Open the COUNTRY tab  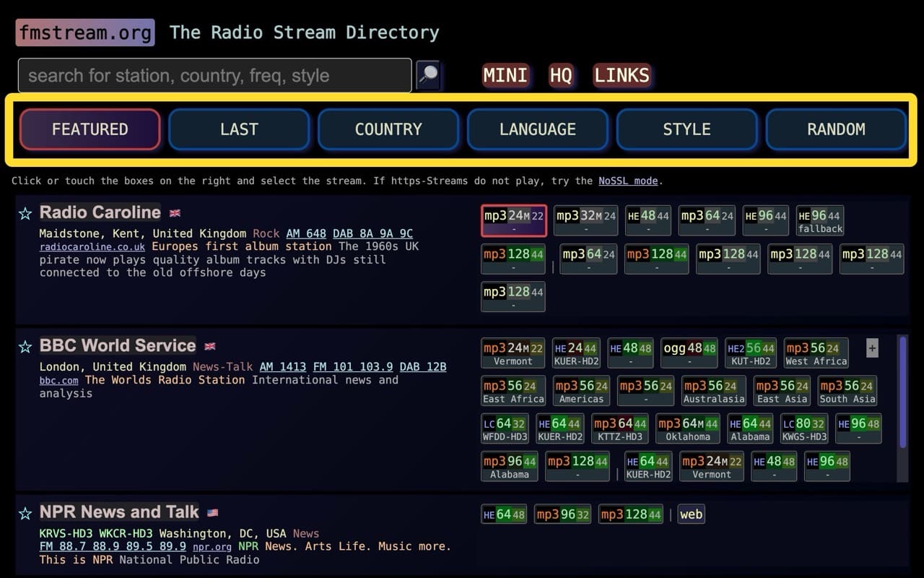click(388, 129)
